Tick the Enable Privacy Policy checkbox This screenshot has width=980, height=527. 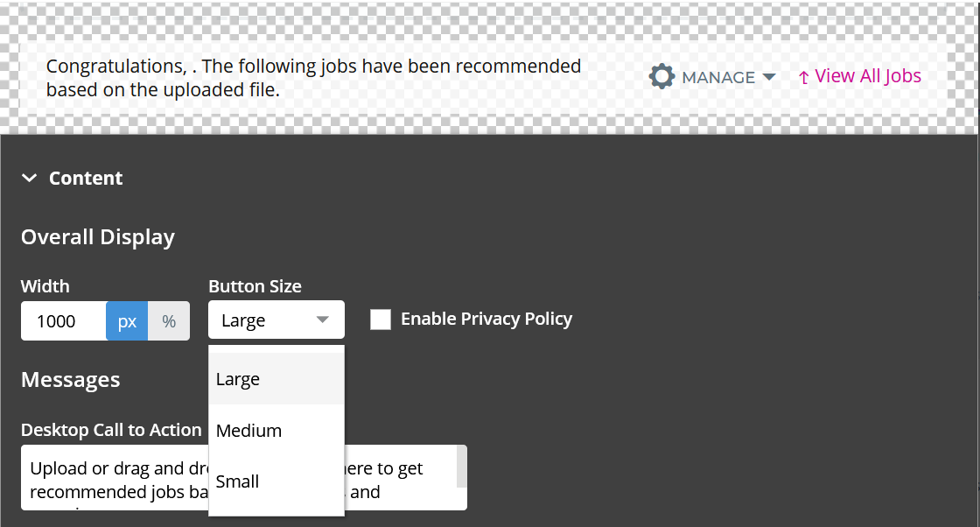381,319
